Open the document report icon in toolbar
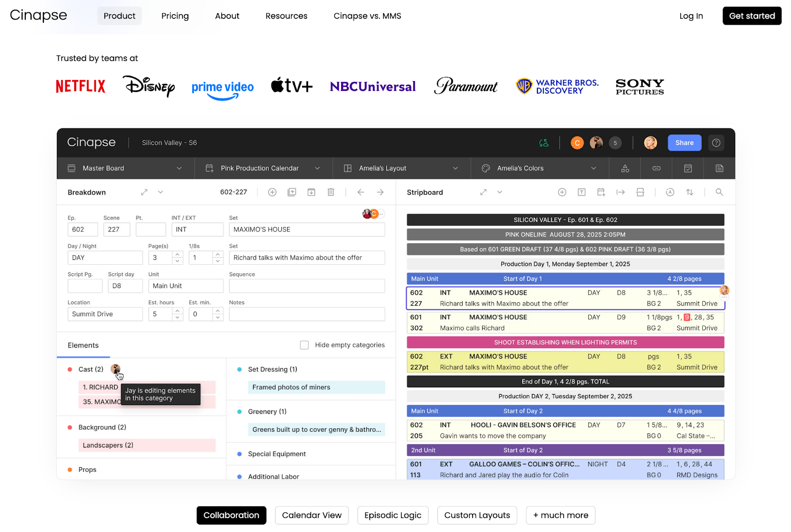Image resolution: width=791 pixels, height=532 pixels. click(x=719, y=168)
